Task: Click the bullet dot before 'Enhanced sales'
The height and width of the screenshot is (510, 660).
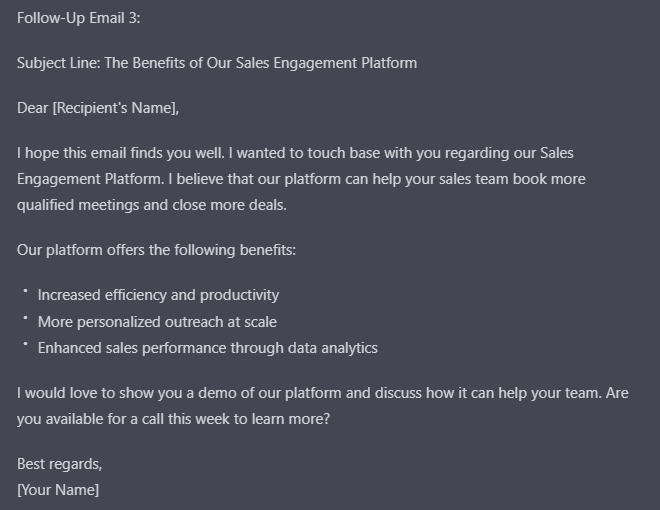Action: [25, 344]
